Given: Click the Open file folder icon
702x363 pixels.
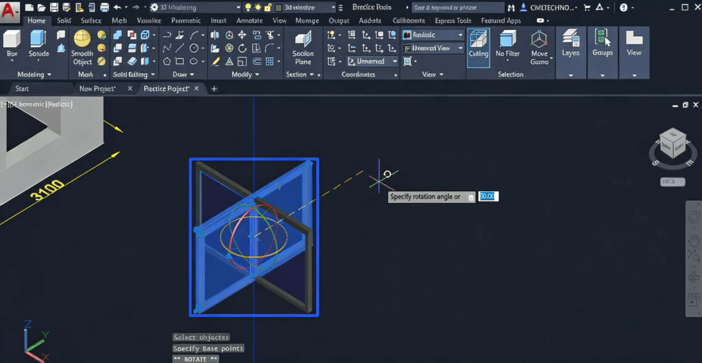Looking at the screenshot, I should coord(41,7).
